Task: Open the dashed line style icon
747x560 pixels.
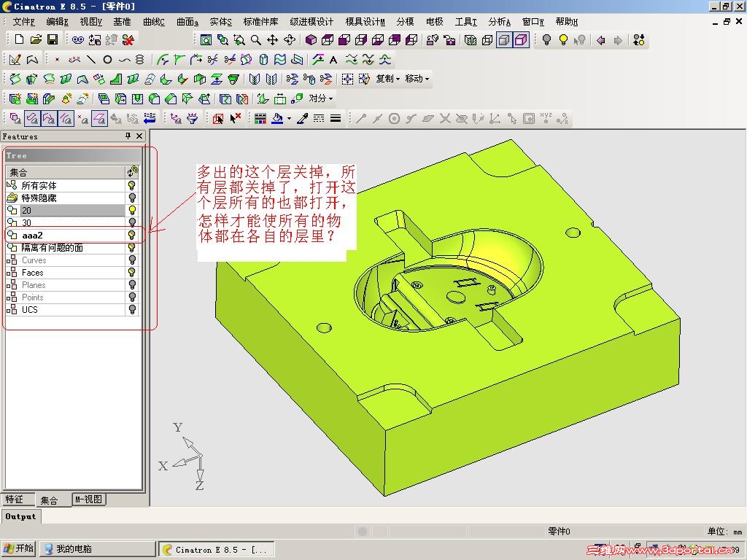Action: (319, 118)
